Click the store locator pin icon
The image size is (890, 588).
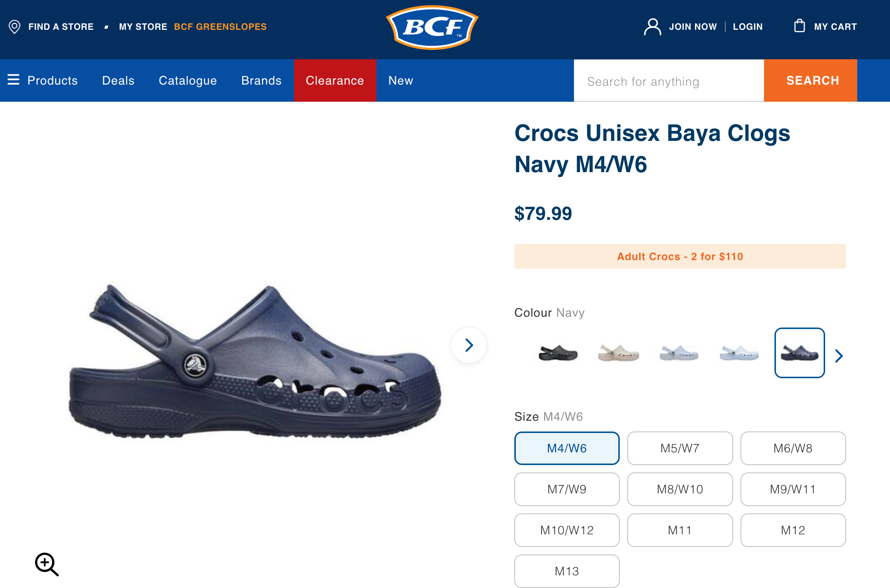pyautogui.click(x=15, y=26)
